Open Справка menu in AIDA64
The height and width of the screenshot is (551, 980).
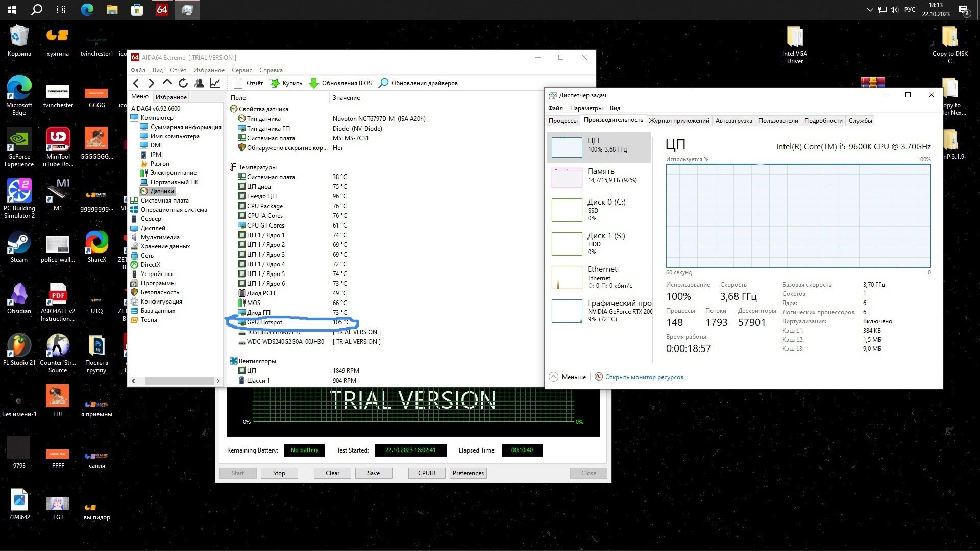click(x=271, y=70)
